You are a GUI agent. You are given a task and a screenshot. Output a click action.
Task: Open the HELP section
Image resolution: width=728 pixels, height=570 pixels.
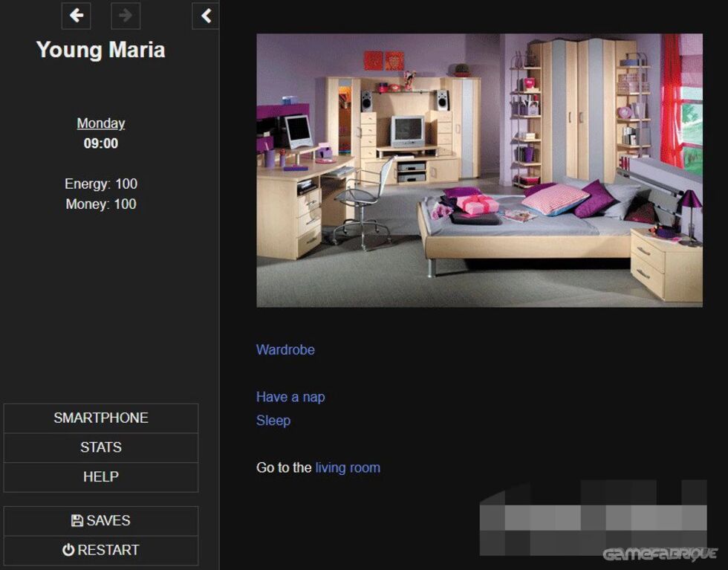click(x=101, y=477)
